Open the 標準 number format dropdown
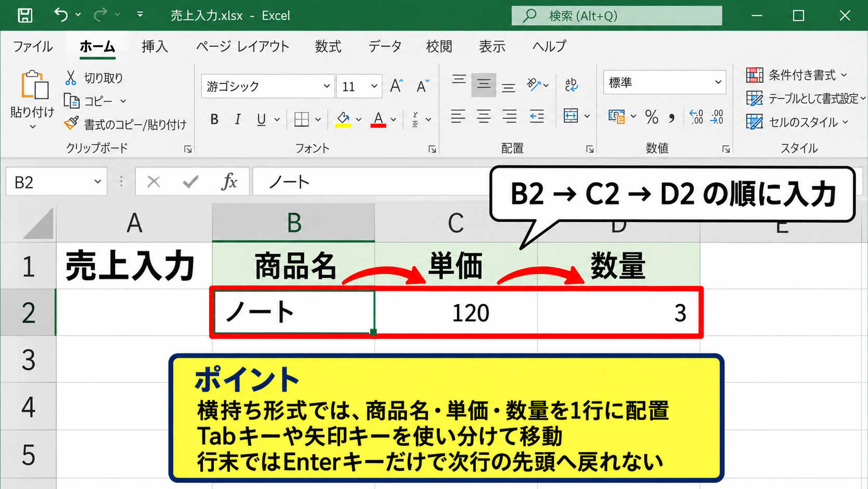Viewport: 868px width, 489px height. tap(718, 82)
